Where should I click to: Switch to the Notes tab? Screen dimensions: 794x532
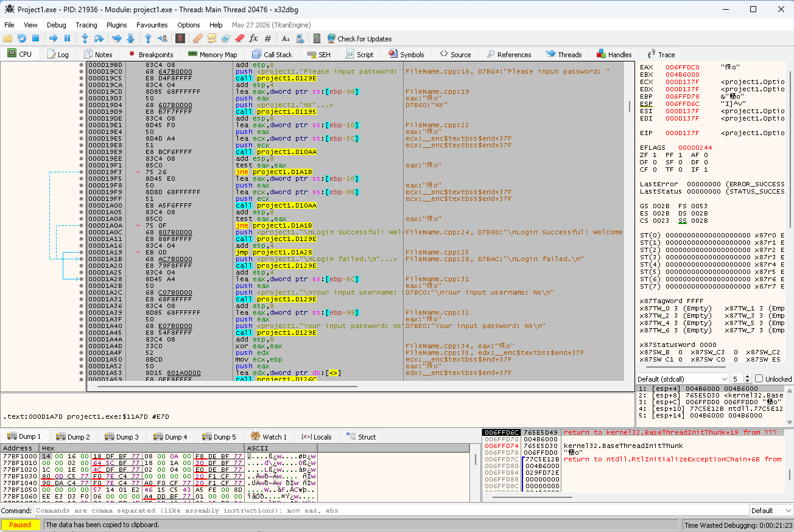(x=99, y=54)
